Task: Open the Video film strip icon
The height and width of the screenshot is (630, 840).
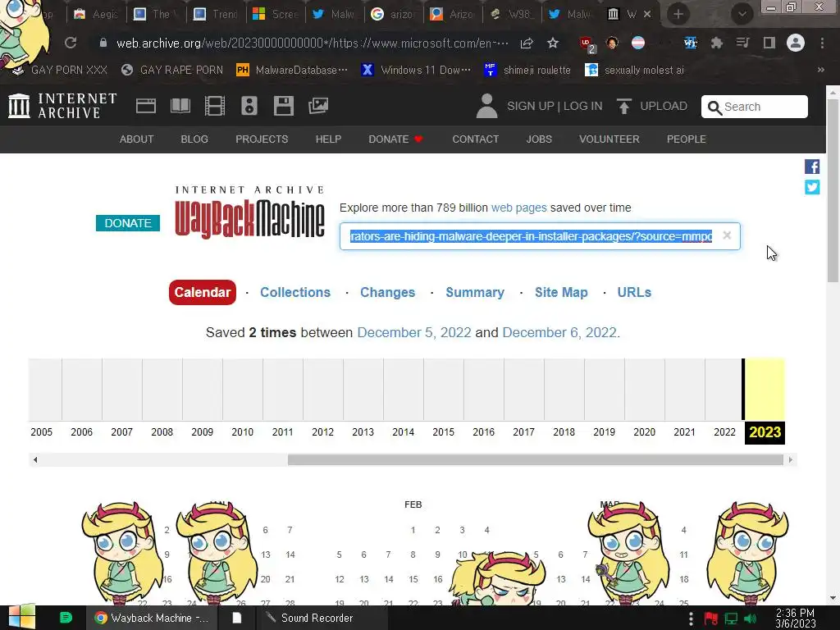Action: click(215, 106)
